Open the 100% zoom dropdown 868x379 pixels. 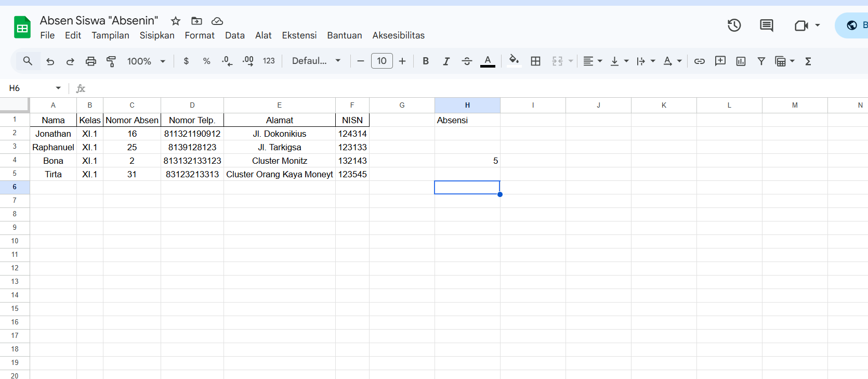146,61
